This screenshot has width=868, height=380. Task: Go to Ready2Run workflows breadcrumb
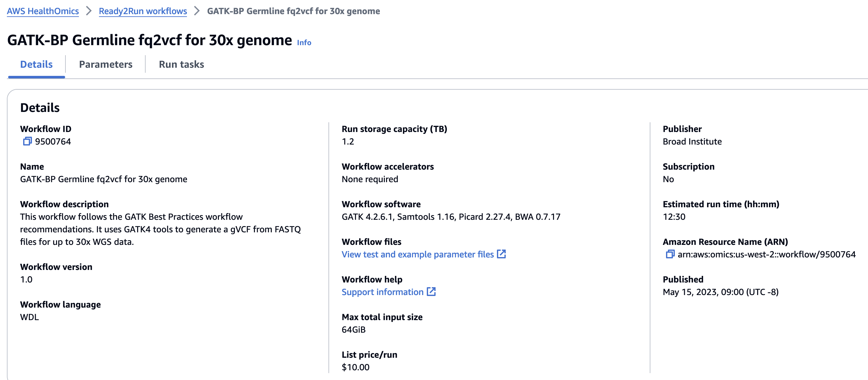point(143,11)
